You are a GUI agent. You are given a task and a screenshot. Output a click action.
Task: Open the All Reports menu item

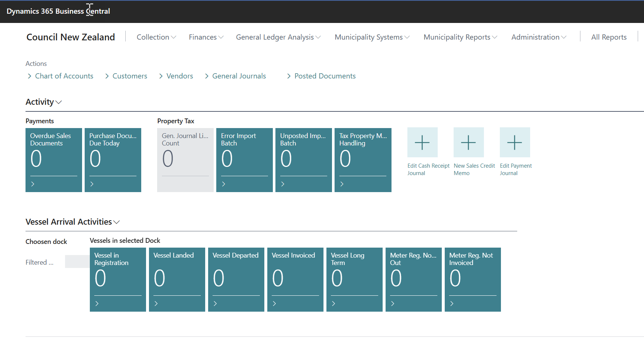coord(609,37)
